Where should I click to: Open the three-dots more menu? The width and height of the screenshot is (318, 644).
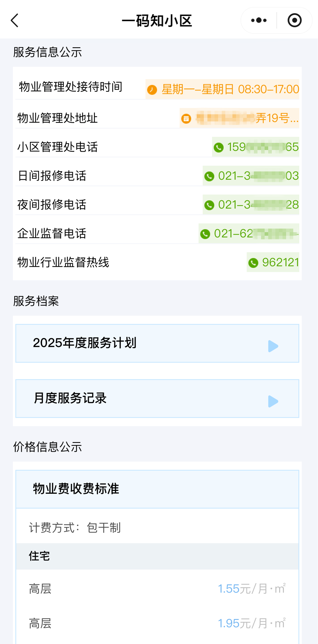point(259,21)
